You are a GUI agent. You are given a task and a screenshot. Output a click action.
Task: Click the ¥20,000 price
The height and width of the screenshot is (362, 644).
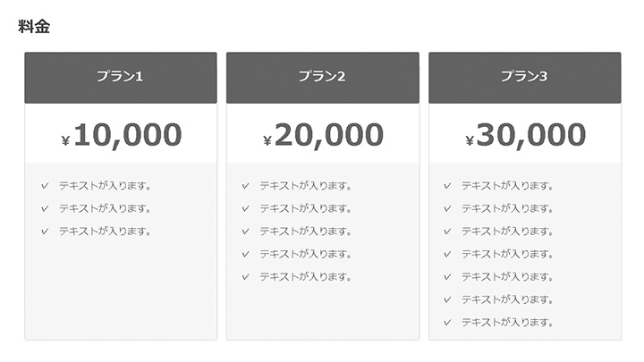pos(323,135)
